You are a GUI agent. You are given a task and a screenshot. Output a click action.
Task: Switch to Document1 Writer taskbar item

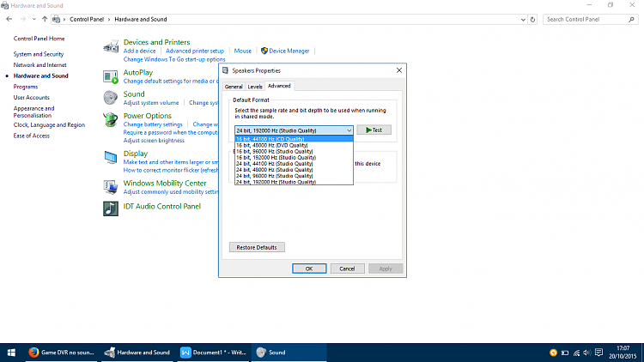214,353
